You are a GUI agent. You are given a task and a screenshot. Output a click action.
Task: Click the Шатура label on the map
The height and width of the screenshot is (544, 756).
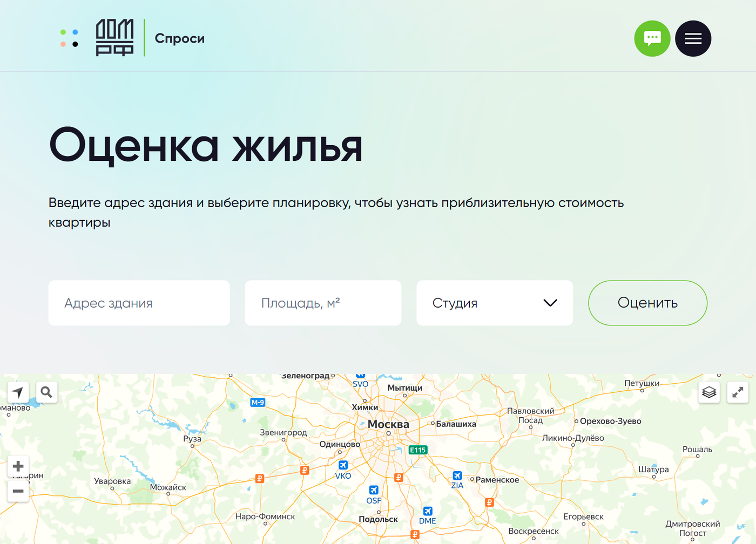point(653,470)
